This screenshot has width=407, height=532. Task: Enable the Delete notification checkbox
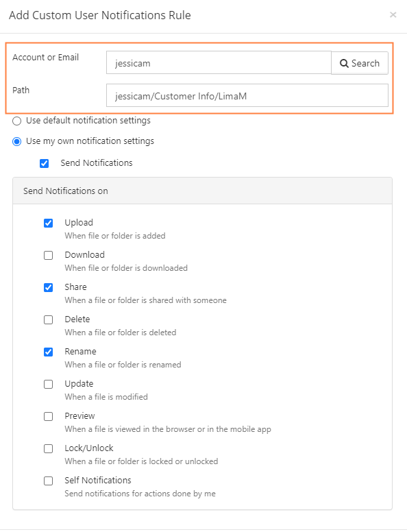point(49,319)
